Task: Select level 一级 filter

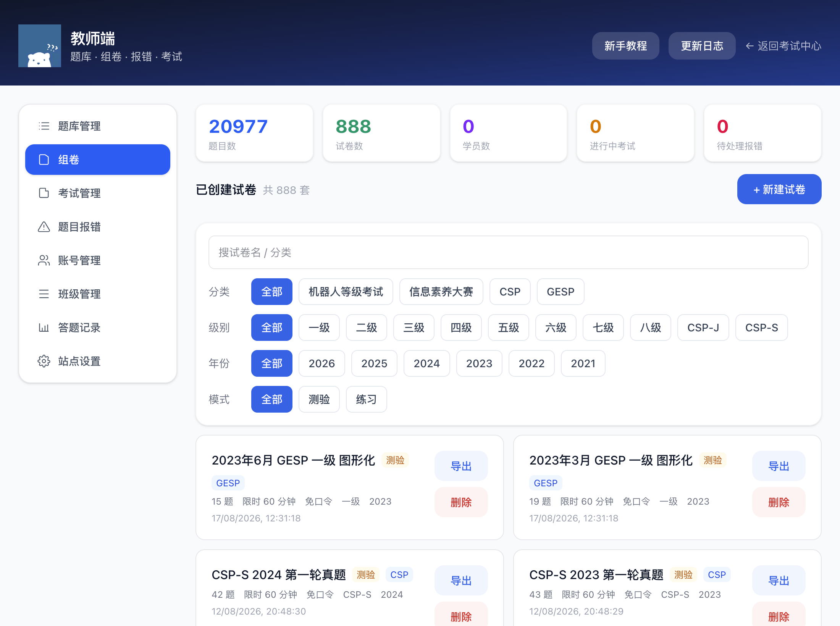Action: click(x=319, y=328)
